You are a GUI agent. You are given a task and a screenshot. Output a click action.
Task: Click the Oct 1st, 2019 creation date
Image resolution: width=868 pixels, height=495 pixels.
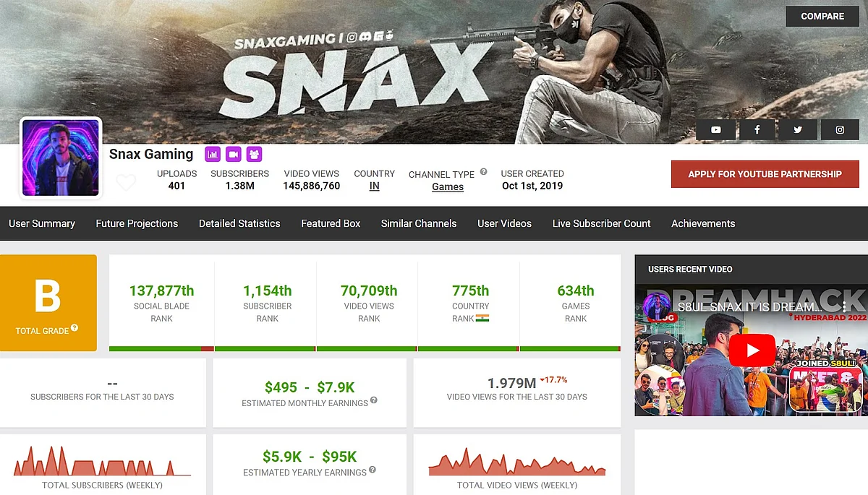tap(532, 186)
